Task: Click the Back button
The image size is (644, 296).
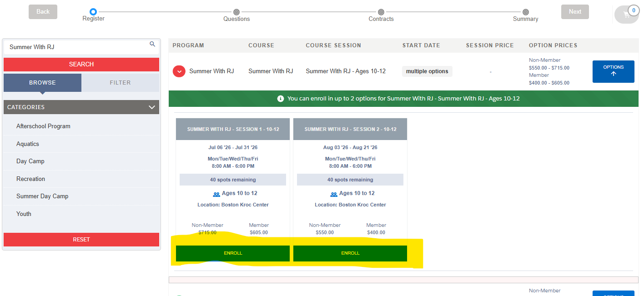Action: tap(43, 12)
